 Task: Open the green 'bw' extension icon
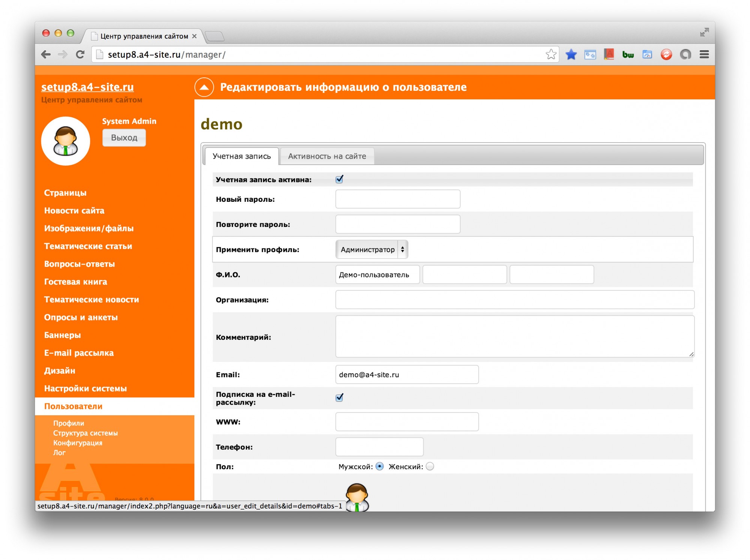point(628,55)
